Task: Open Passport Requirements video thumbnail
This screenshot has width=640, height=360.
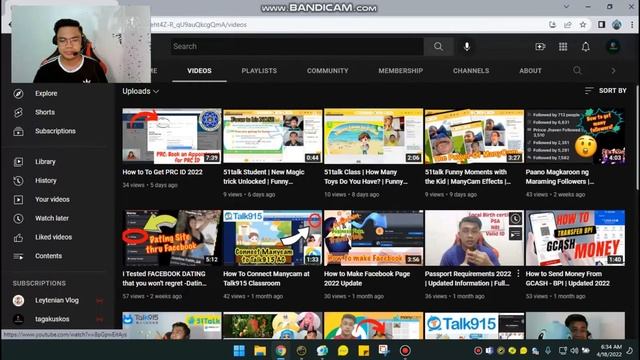Action: pyautogui.click(x=474, y=238)
